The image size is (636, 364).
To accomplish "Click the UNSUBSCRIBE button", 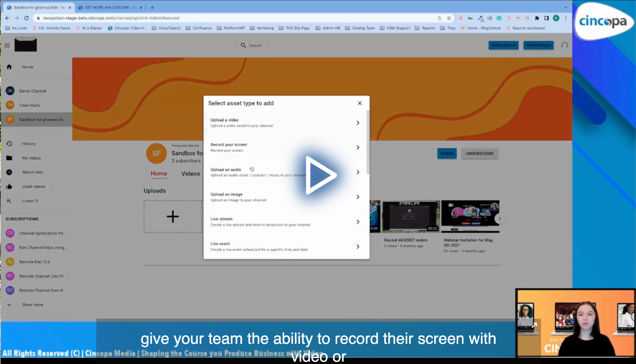I will [479, 153].
